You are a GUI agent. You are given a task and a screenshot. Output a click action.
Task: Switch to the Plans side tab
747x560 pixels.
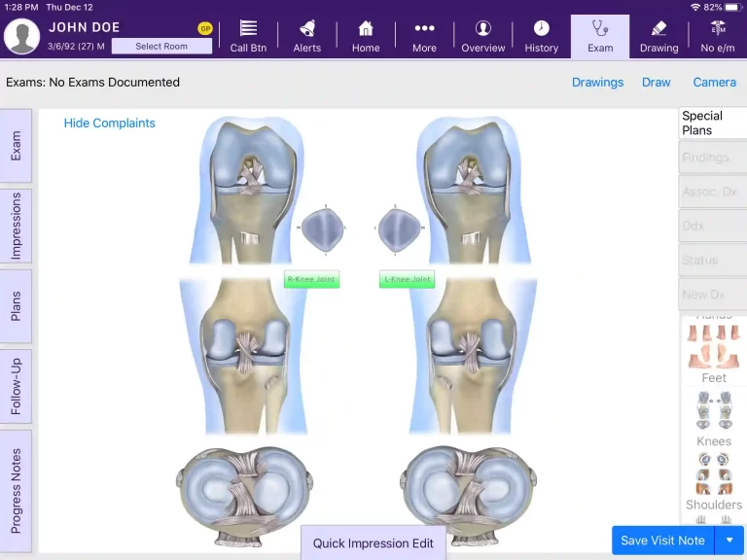point(16,306)
